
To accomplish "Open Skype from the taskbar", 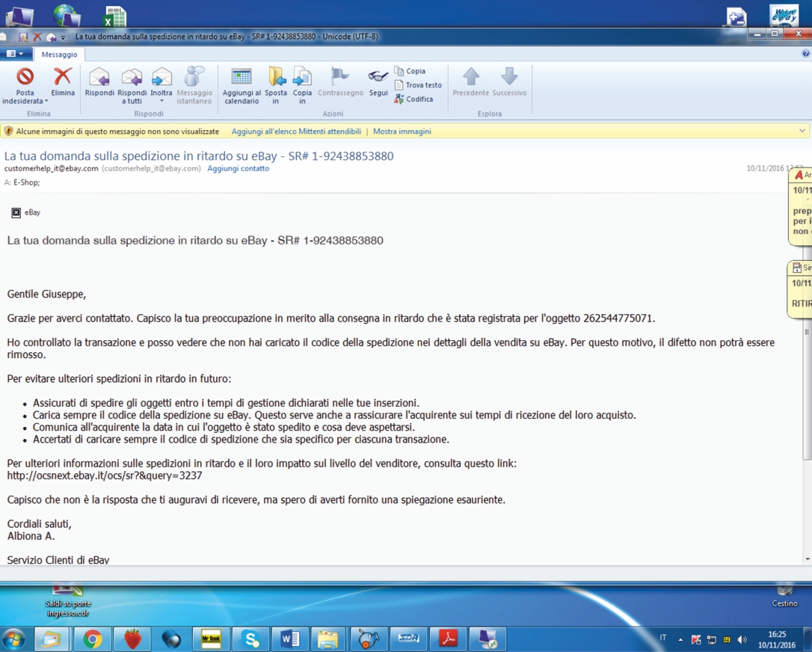I will 250,639.
